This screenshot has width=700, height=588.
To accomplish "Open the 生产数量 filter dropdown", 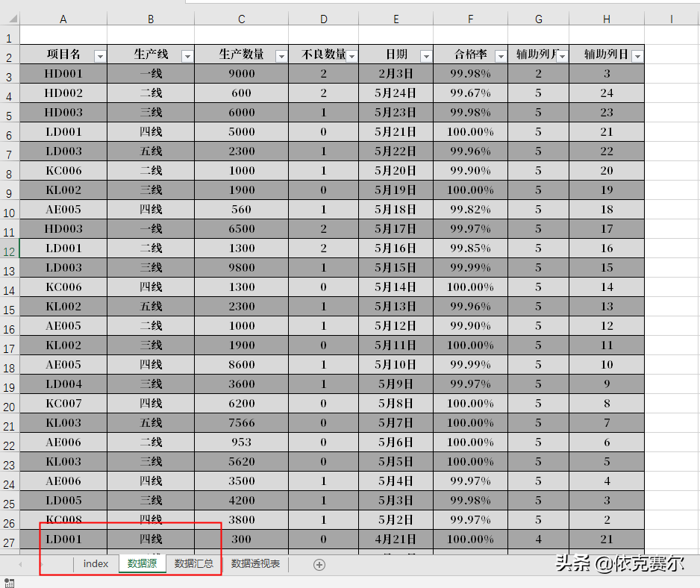I will click(281, 56).
